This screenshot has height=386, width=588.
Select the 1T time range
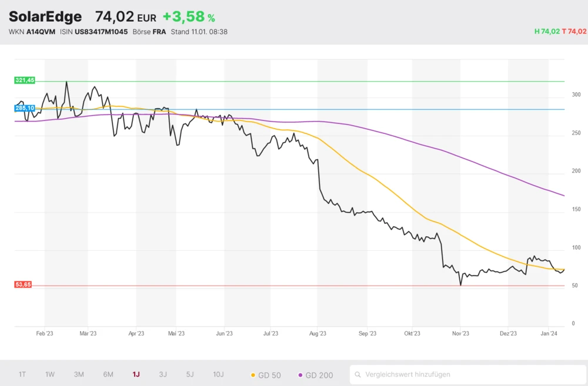coord(22,374)
